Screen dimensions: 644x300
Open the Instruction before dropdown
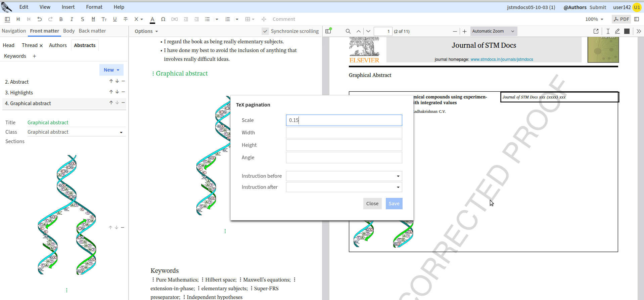pos(344,176)
